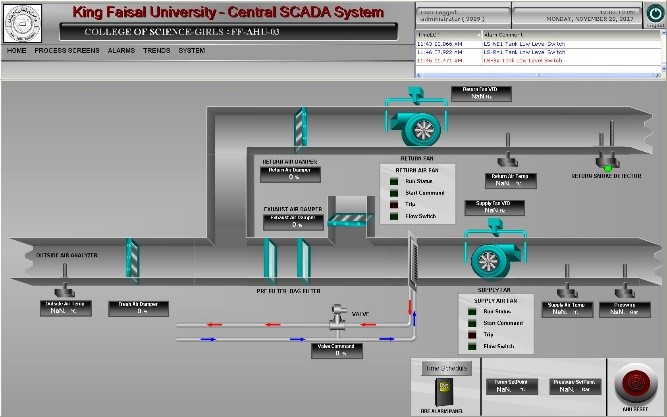Image resolution: width=667 pixels, height=417 pixels.
Task: Push the red AHU Reset button
Action: (x=636, y=384)
